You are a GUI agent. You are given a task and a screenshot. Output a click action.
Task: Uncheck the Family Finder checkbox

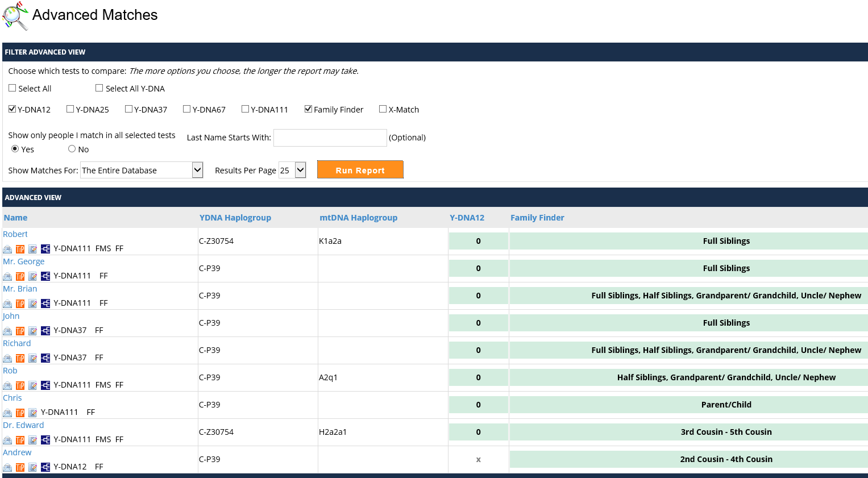point(308,109)
